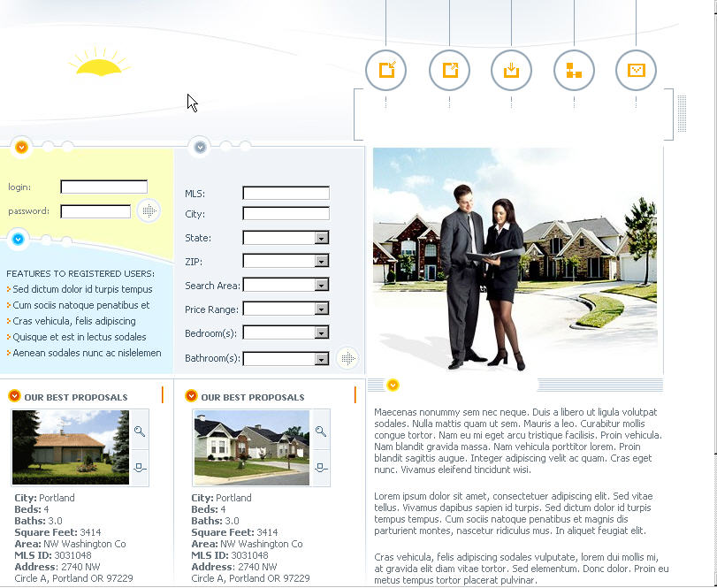Open the Bedroom(s) dropdown
This screenshot has width=717, height=588.
(x=286, y=332)
